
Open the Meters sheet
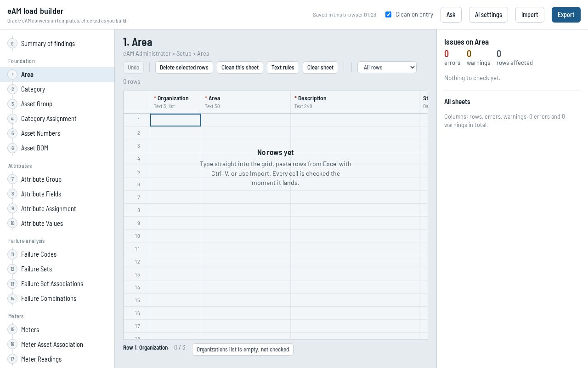[57, 330]
